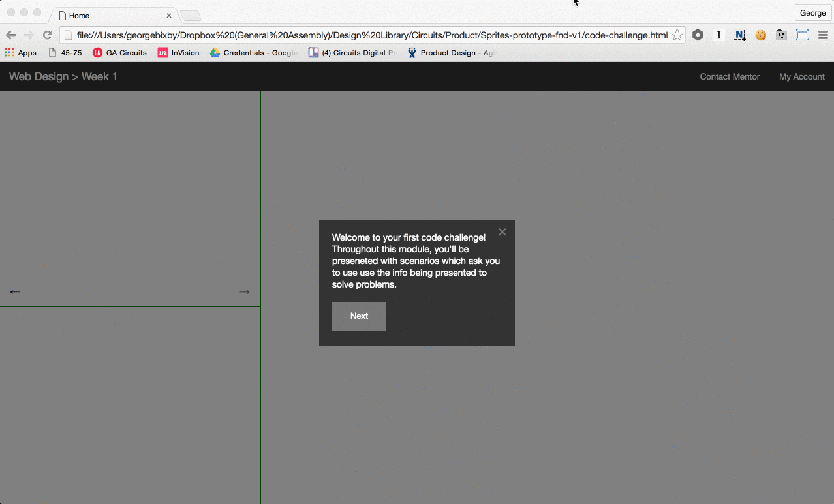This screenshot has width=834, height=504.
Task: Open the Credentials - Google bookmark
Action: (x=254, y=53)
